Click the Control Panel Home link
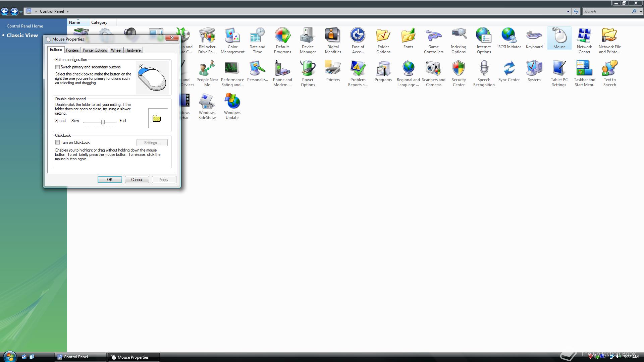Screen dimensions: 644x362 (25, 26)
